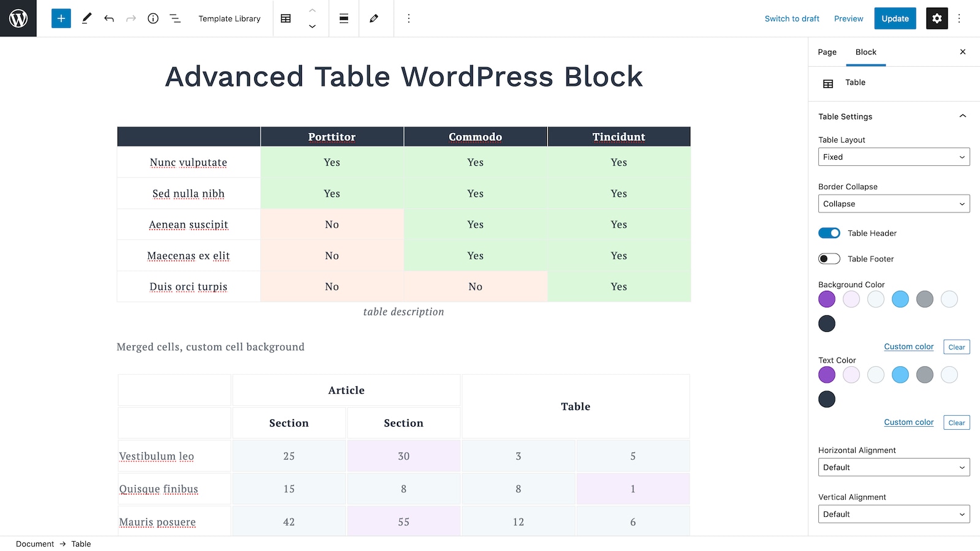
Task: Undo the last change
Action: point(109,18)
